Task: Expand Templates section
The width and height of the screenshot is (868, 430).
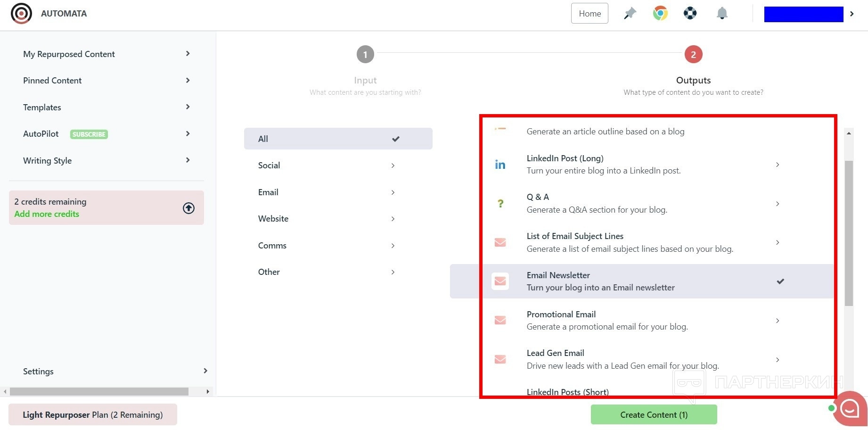Action: coord(188,107)
